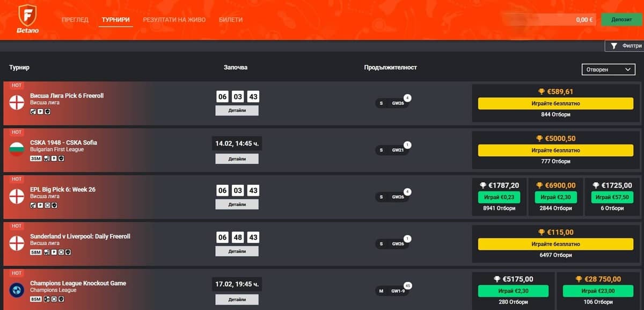Play free in the €5000,50 CSKA tournament

click(555, 150)
